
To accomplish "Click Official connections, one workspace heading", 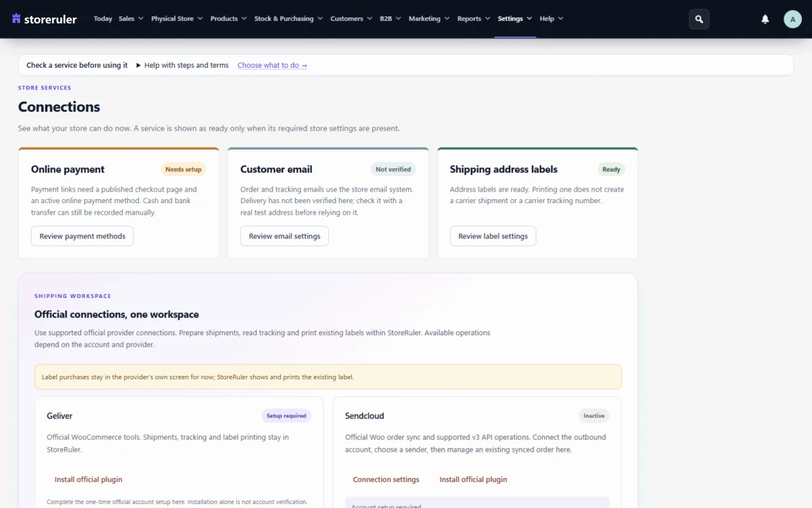I will tap(116, 315).
